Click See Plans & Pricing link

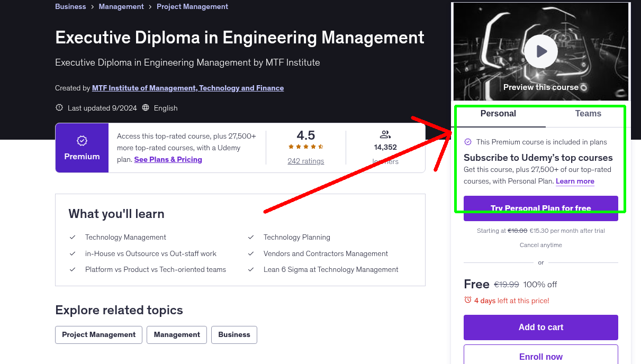tap(168, 159)
